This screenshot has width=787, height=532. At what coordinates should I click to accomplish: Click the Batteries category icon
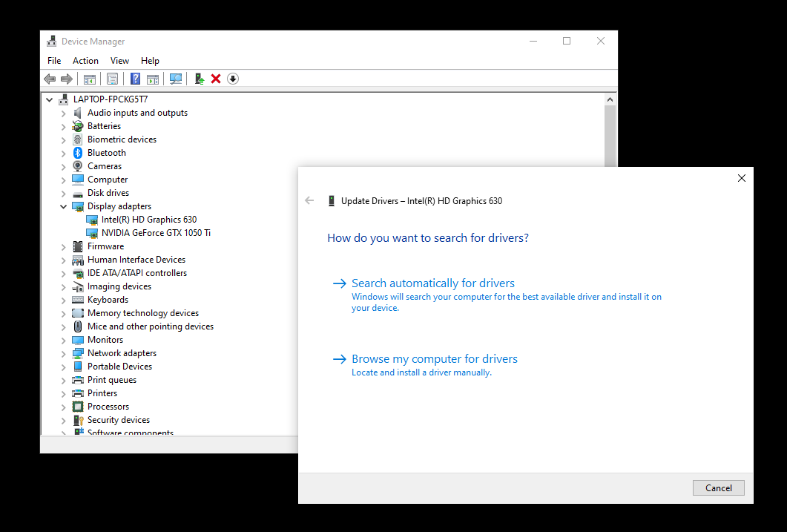click(x=78, y=126)
